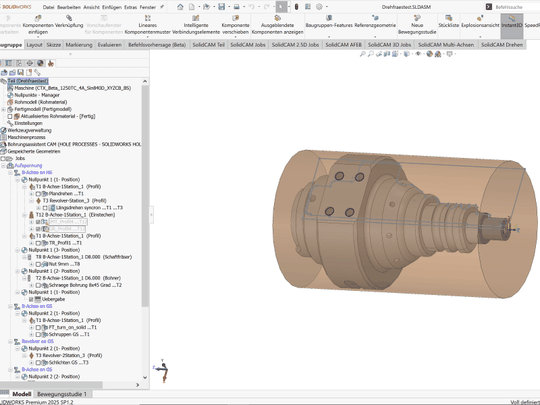Open the Einfügen menu

pyautogui.click(x=112, y=7)
